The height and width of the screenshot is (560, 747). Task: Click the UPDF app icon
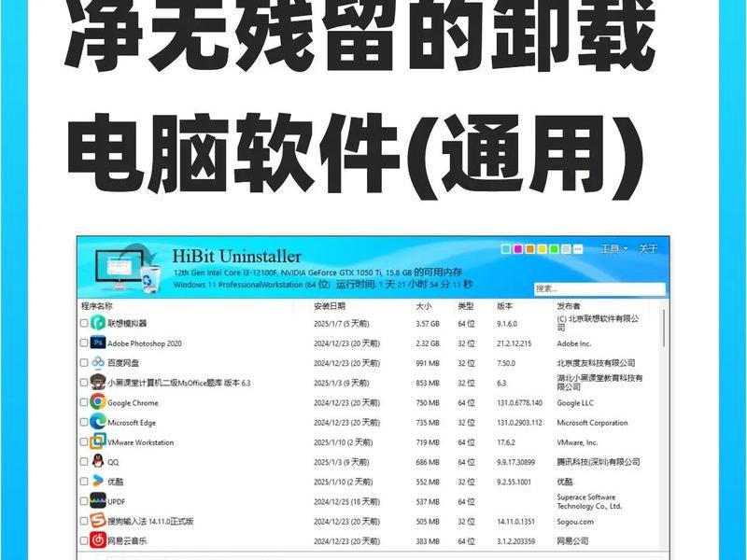coord(98,501)
